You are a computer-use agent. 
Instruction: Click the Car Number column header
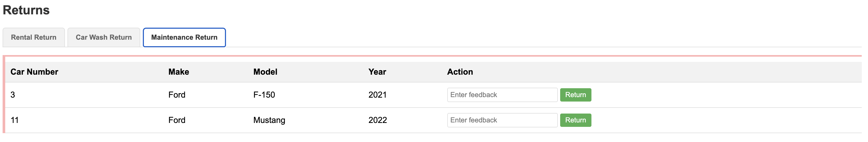pyautogui.click(x=34, y=72)
